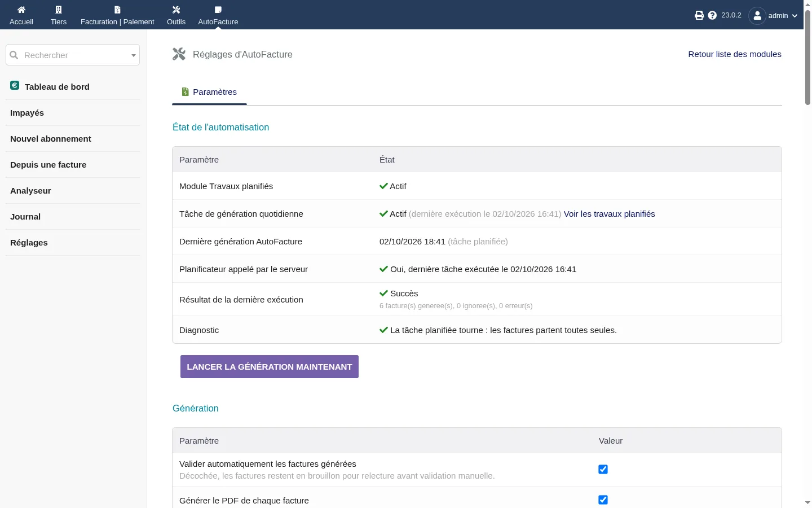Click the scrollbar down arrow
Image resolution: width=812 pixels, height=508 pixels.
pyautogui.click(x=807, y=502)
